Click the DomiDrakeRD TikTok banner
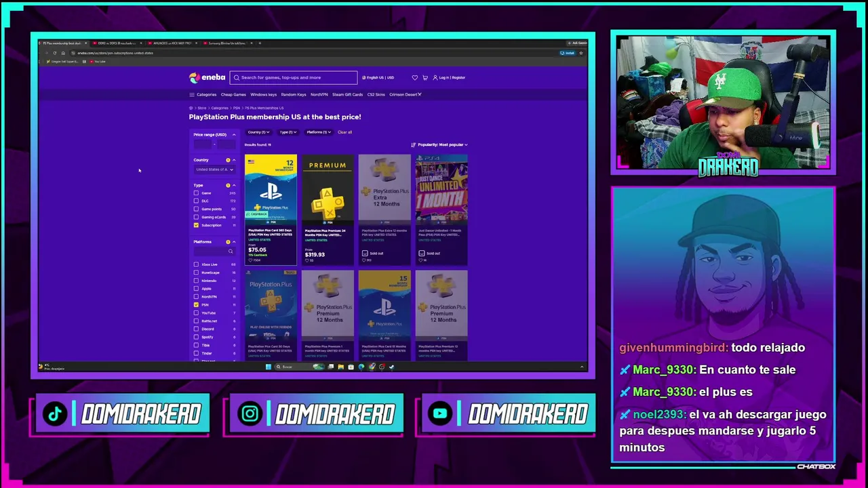The height and width of the screenshot is (488, 868). [x=122, y=414]
